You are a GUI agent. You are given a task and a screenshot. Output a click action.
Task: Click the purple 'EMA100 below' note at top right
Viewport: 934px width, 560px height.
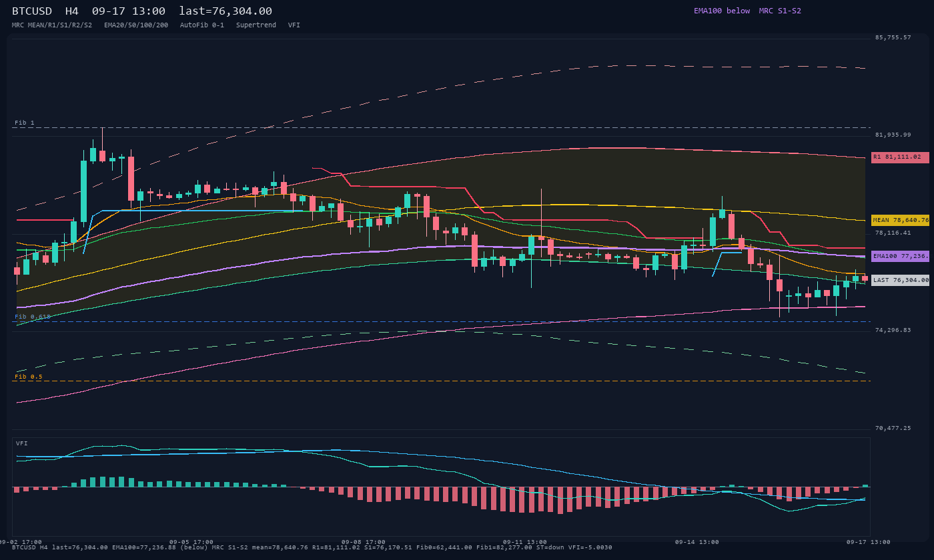[x=722, y=11]
